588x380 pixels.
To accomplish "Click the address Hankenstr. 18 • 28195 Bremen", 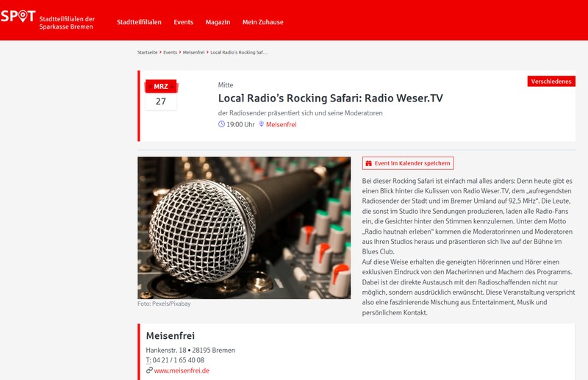I will 190,351.
